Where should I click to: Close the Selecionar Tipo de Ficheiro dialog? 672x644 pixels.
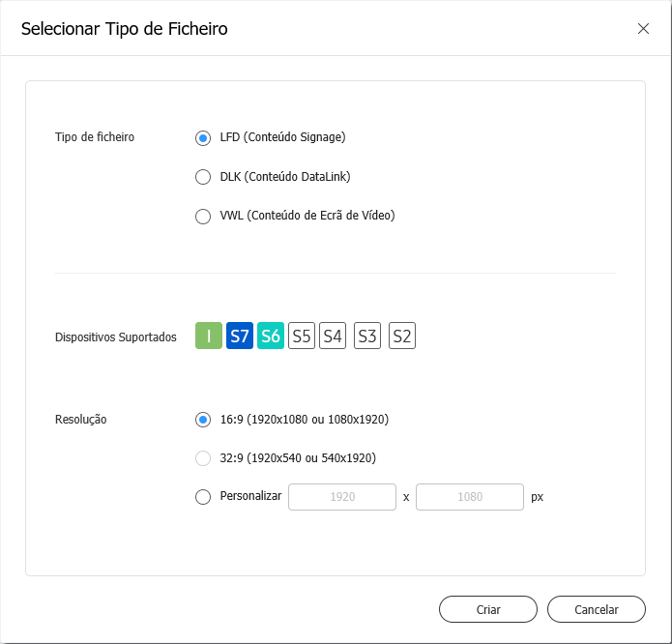click(643, 28)
